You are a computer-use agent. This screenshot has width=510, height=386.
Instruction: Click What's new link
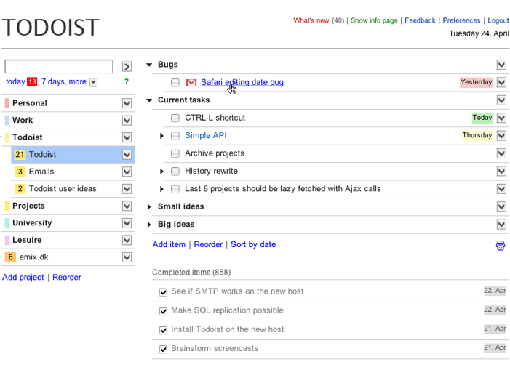point(311,21)
